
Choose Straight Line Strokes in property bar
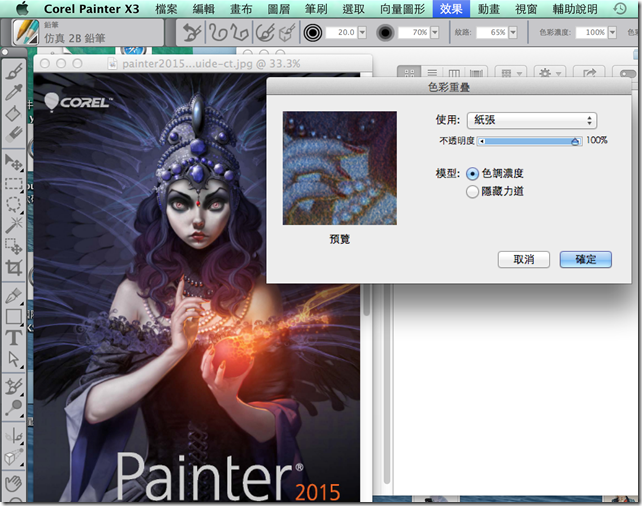[x=239, y=32]
